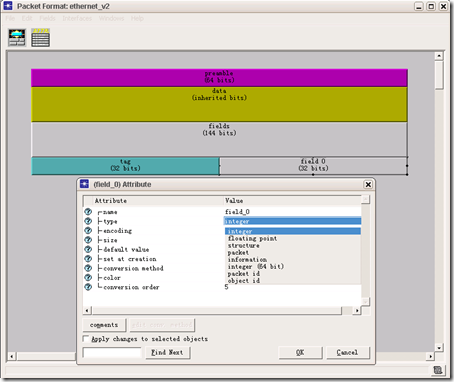Select the olive data field block
Screen dimensions: 454x382
pos(219,104)
